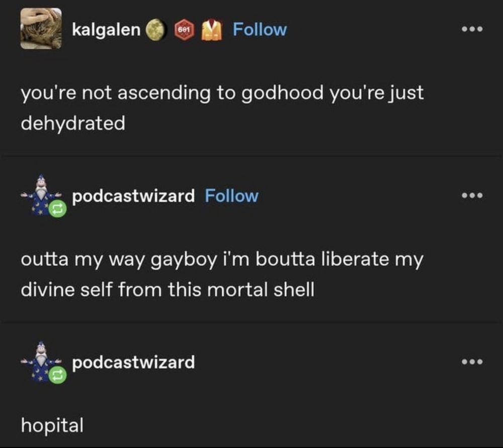Visit the second podcastwizard username link

coord(133,363)
